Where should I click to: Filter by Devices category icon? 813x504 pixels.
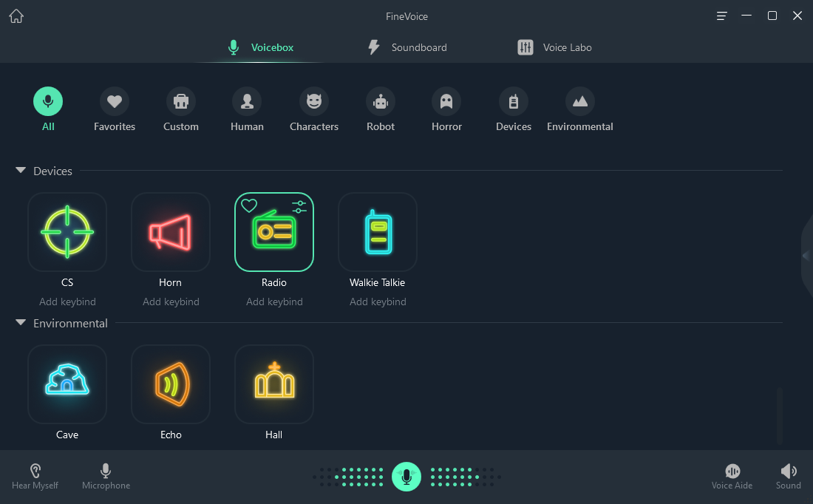point(514,102)
